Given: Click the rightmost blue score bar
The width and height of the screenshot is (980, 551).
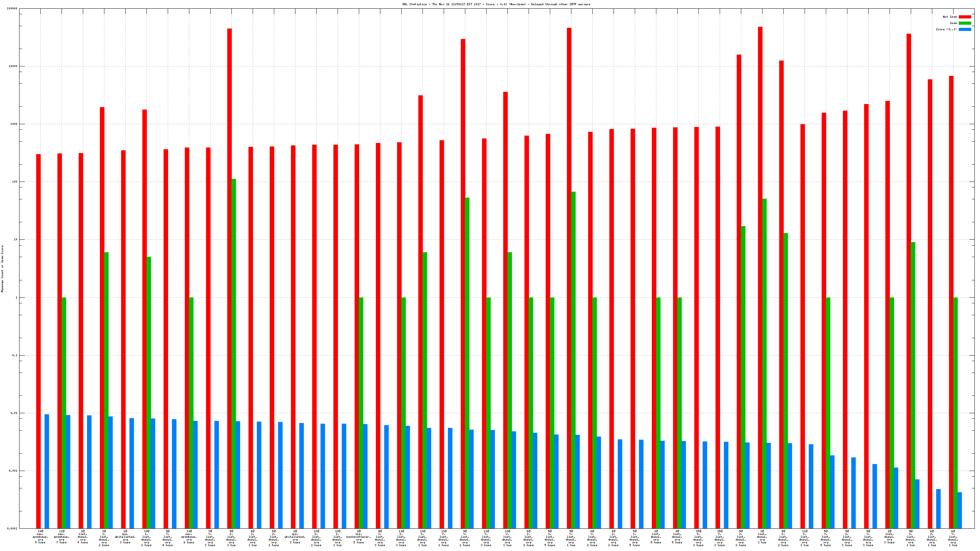Looking at the screenshot, I should pyautogui.click(x=959, y=510).
